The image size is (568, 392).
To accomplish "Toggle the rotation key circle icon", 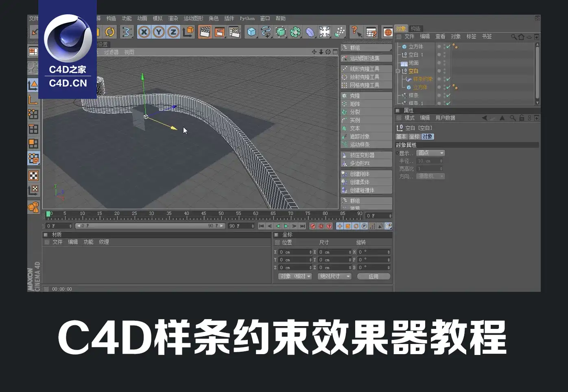I will tap(356, 226).
